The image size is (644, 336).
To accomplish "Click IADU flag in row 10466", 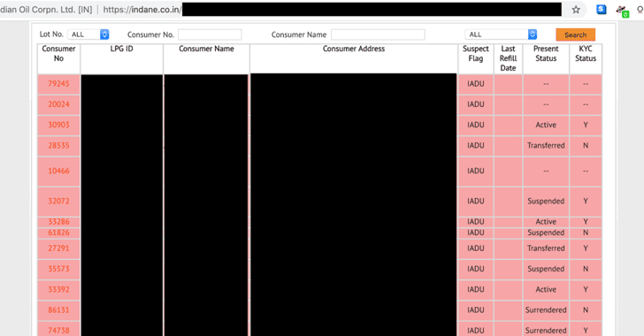I will [x=476, y=171].
